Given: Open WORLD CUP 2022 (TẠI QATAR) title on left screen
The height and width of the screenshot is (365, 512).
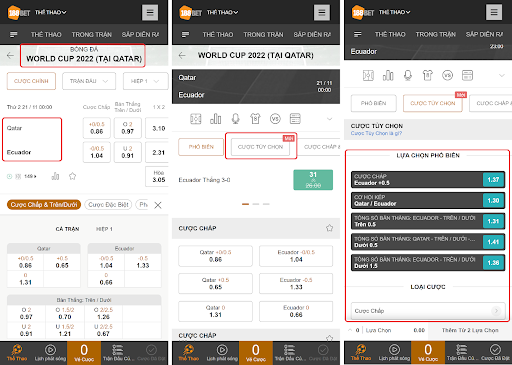Looking at the screenshot, I should pos(84,59).
